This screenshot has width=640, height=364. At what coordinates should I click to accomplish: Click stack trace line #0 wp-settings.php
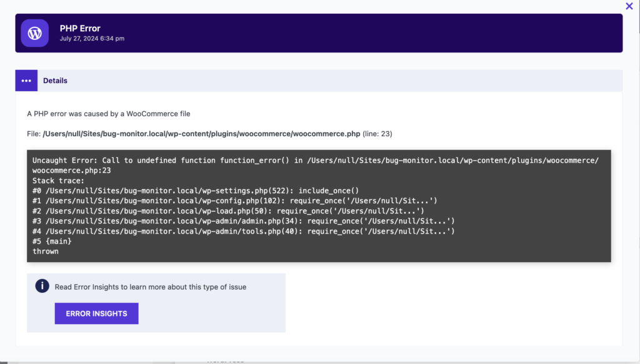(x=196, y=191)
